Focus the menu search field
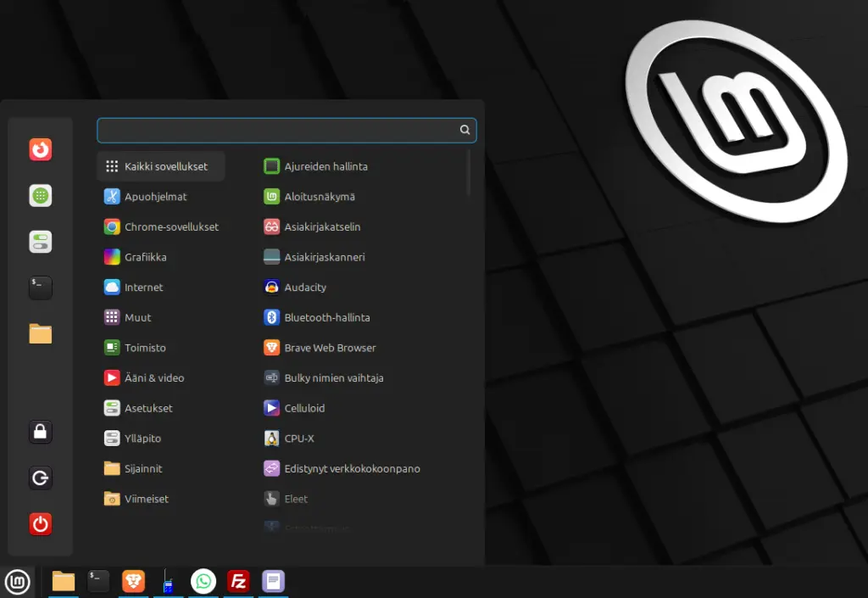Image resolution: width=868 pixels, height=598 pixels. click(287, 130)
